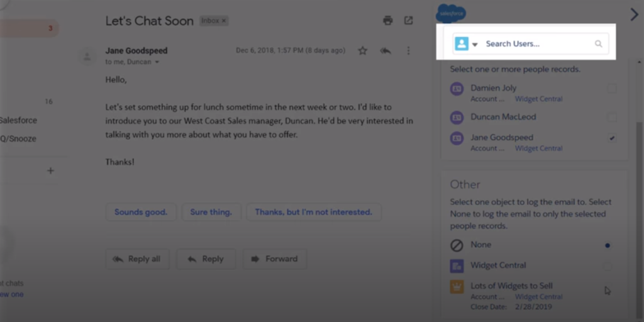The height and width of the screenshot is (322, 644).
Task: Click the 'Sounds good.' smart reply
Action: pos(141,212)
